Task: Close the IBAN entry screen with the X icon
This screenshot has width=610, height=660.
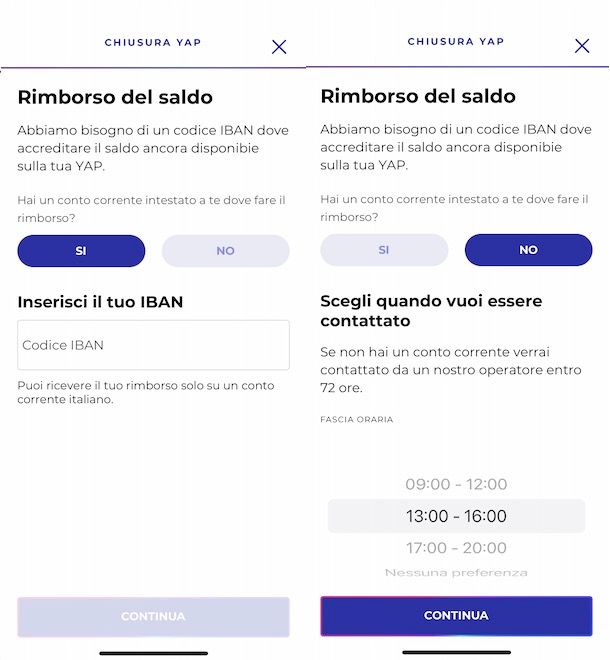Action: pos(279,47)
